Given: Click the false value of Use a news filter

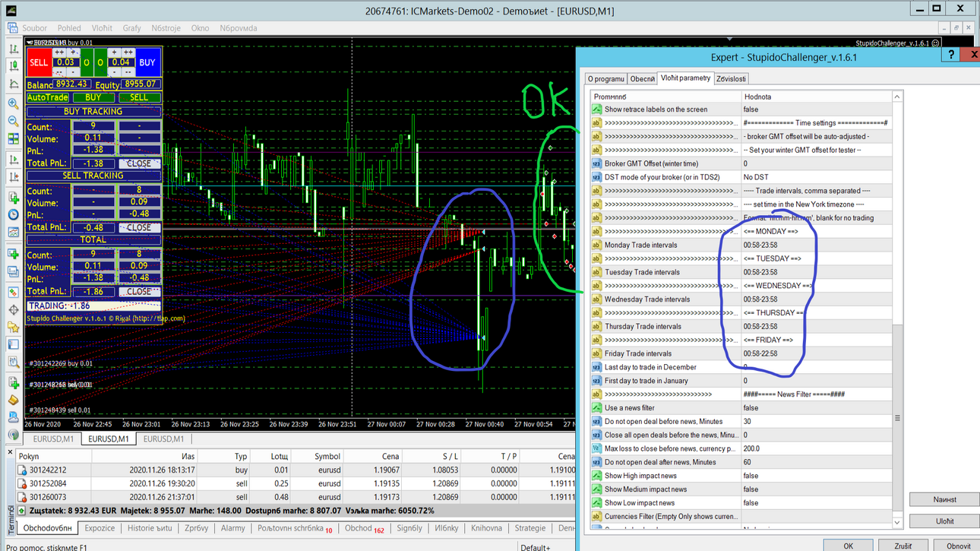Looking at the screenshot, I should (817, 408).
